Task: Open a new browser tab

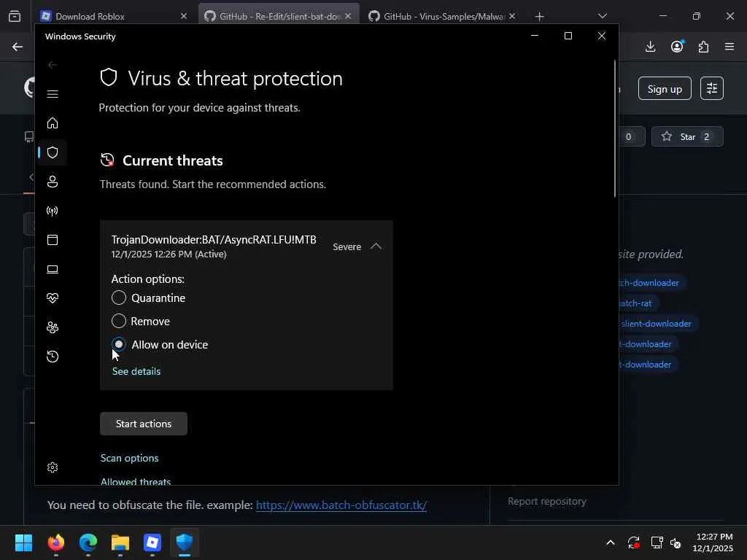Action: 539,17
